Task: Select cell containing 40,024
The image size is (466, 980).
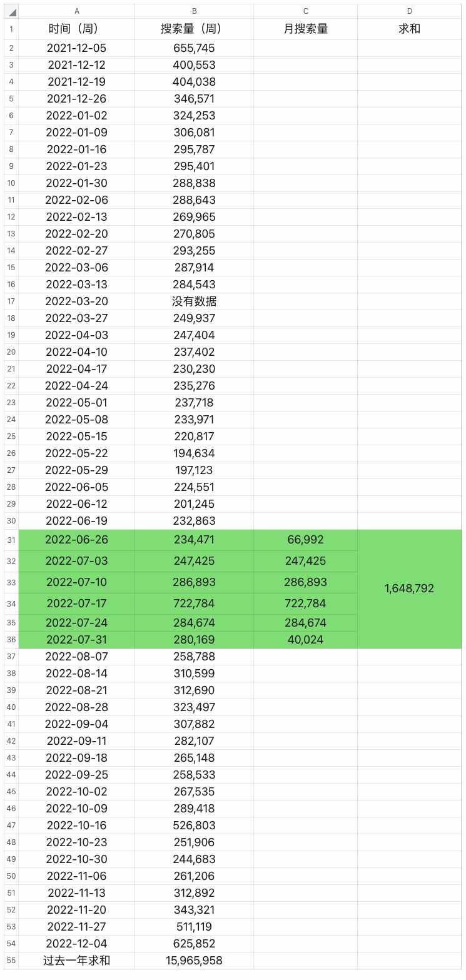Action: tap(306, 640)
